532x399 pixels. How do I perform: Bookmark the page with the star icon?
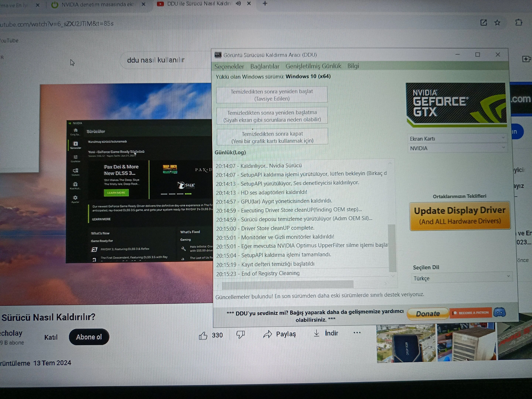pos(497,23)
